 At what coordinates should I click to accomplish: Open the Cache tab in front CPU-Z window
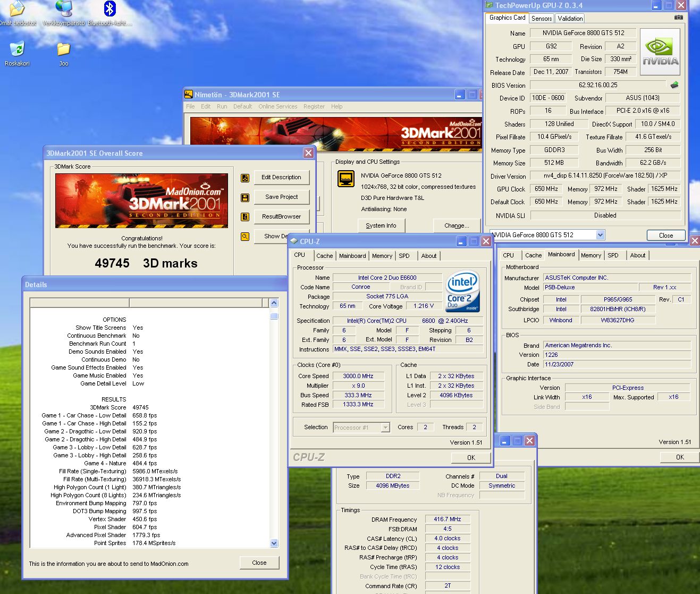[x=324, y=256]
